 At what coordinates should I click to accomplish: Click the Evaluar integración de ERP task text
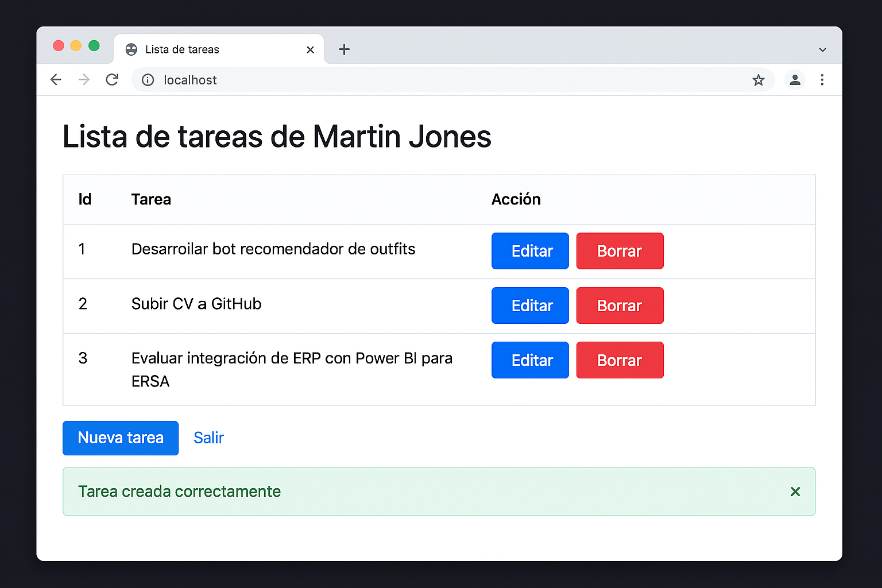point(292,370)
